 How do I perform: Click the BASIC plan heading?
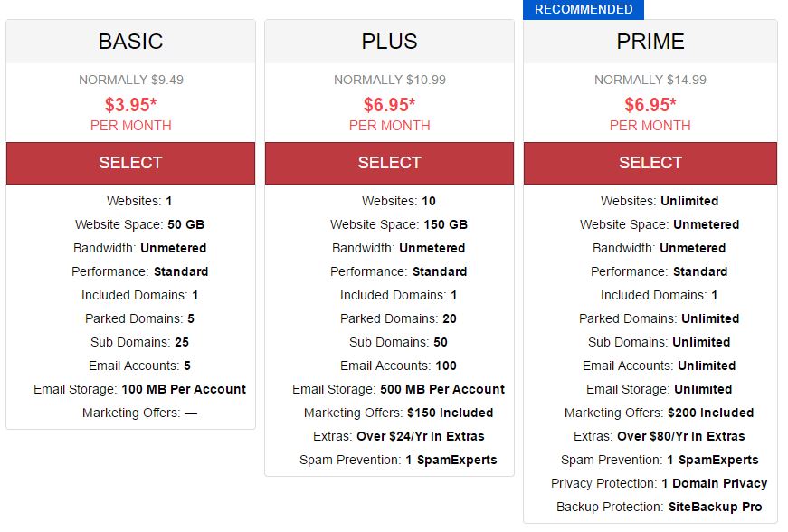[x=130, y=42]
